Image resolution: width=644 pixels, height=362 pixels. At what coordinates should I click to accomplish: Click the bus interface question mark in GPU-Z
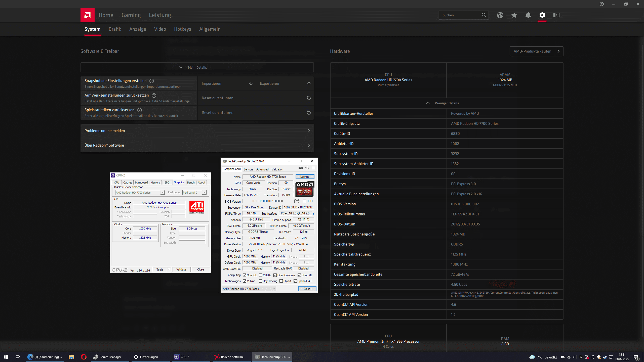point(313,213)
